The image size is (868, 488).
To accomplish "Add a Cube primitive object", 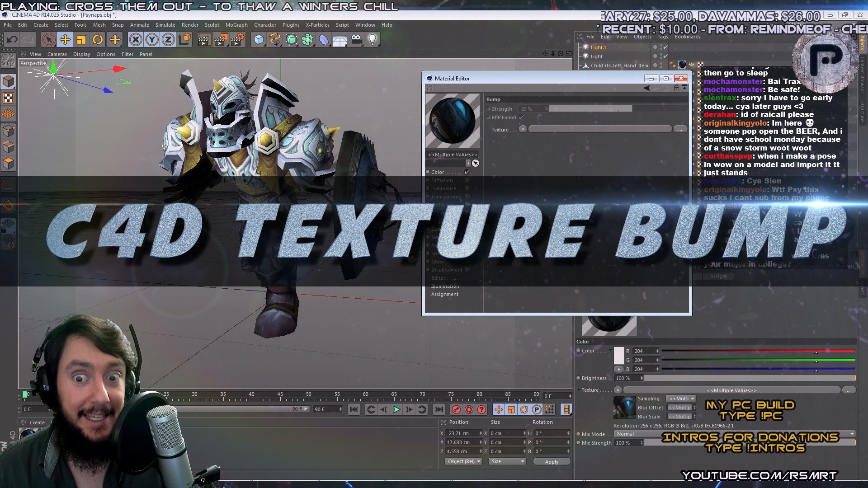I will coord(259,40).
